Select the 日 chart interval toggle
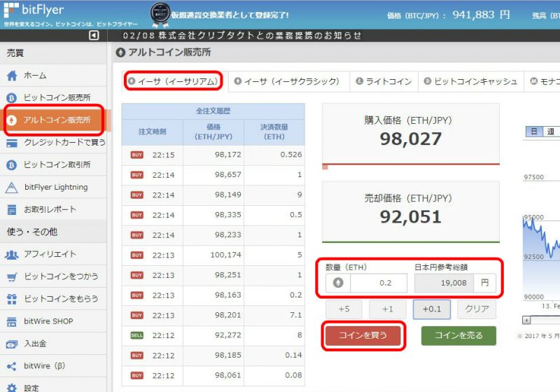560x392 pixels. point(533,132)
